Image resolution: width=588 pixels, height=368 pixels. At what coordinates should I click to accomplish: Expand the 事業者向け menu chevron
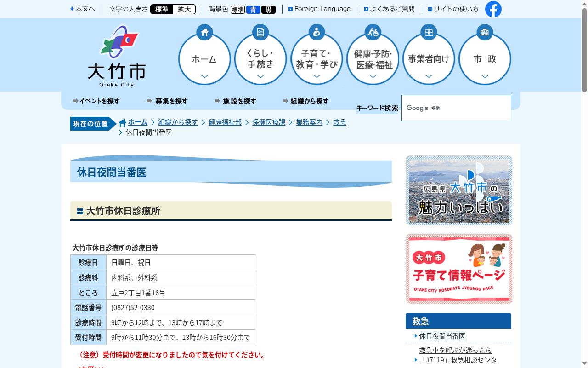429,76
